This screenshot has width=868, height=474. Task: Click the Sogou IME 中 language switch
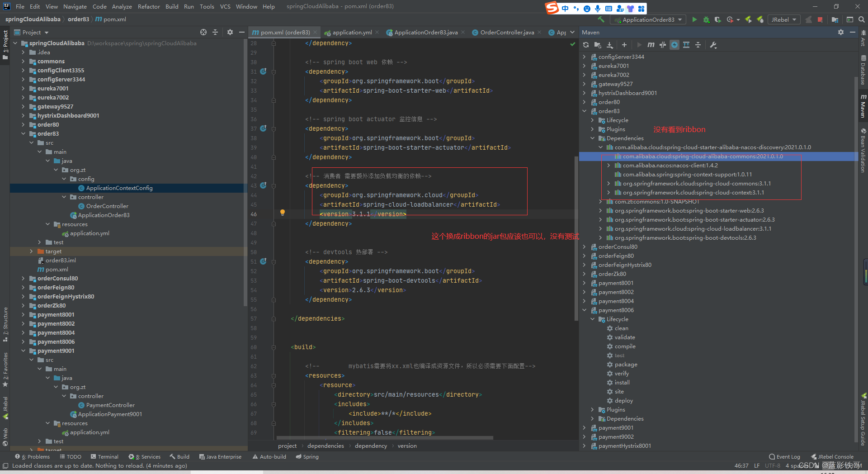click(565, 8)
